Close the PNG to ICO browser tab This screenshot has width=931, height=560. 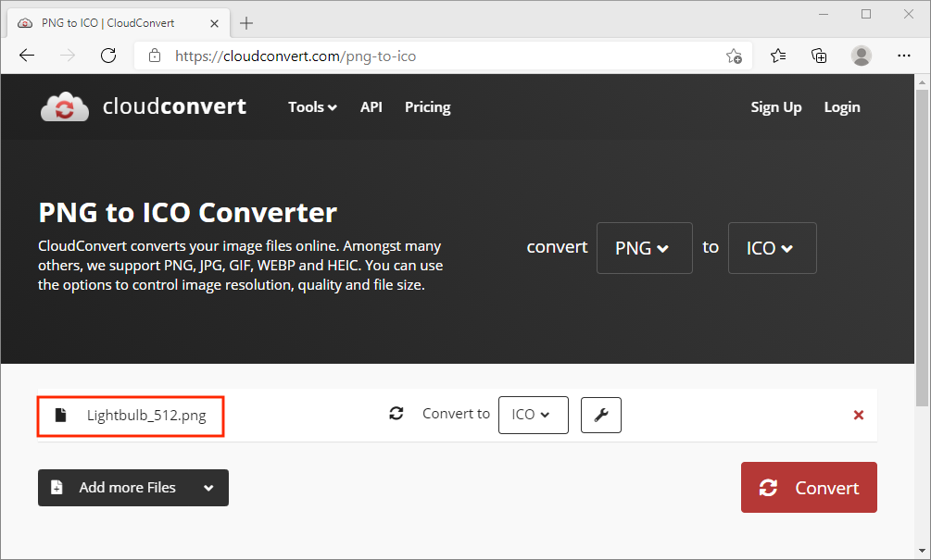point(214,23)
